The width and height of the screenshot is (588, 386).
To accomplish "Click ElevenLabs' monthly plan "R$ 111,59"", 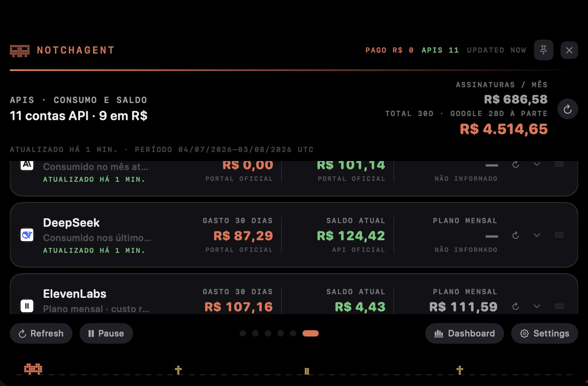I will click(x=463, y=307).
